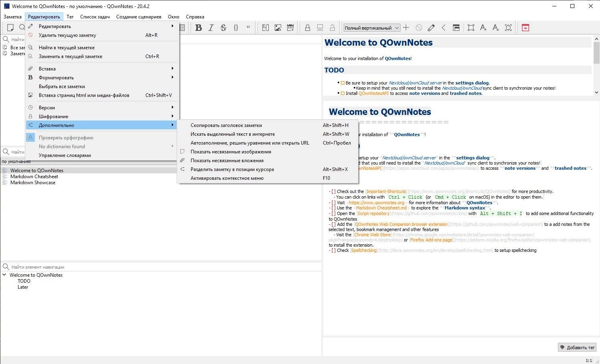Click the insert image toolbar icon

pyautogui.click(x=278, y=28)
